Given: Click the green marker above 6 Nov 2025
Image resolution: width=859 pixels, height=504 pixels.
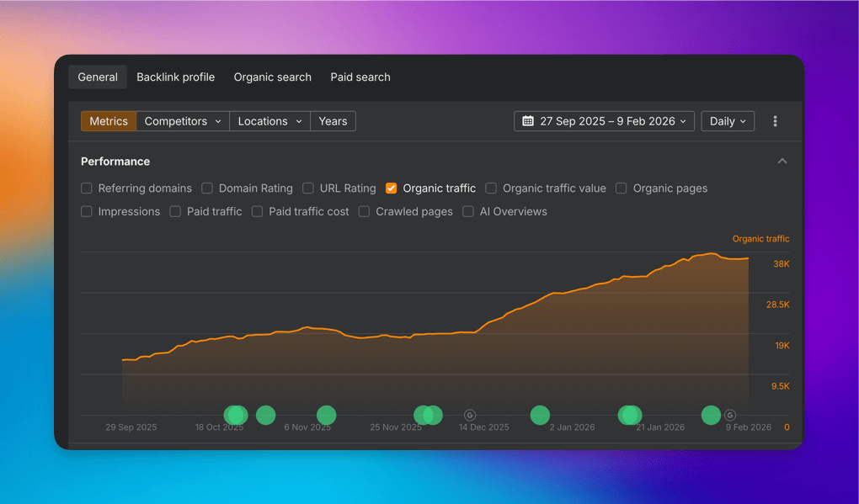Looking at the screenshot, I should [327, 416].
